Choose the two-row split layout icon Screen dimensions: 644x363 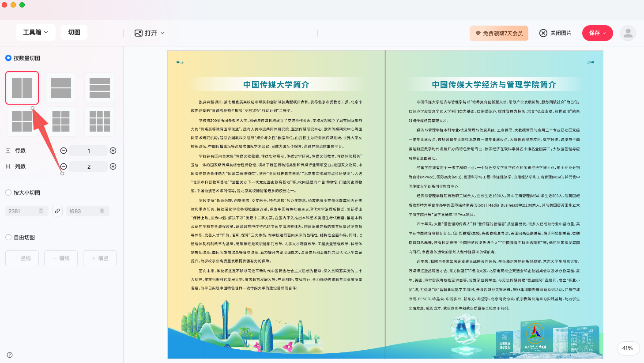click(x=61, y=88)
